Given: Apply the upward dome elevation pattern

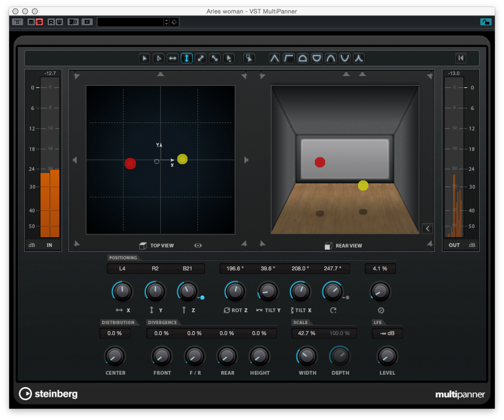Looking at the screenshot, I should (303, 58).
